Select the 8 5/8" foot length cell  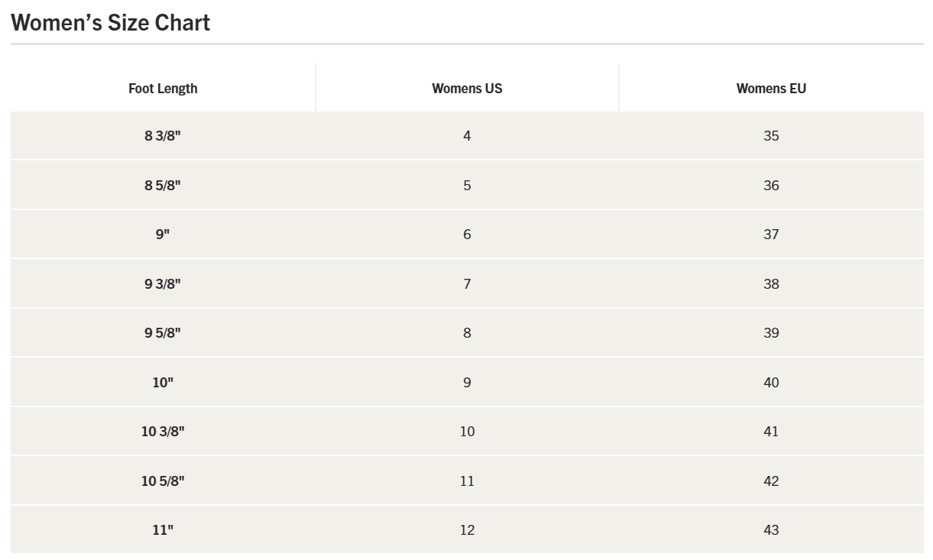click(x=163, y=186)
